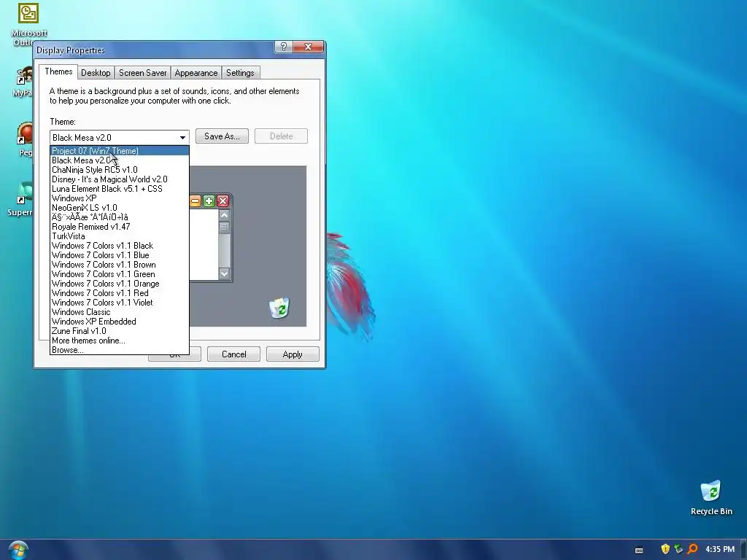Open the Settings tab

[x=240, y=73]
